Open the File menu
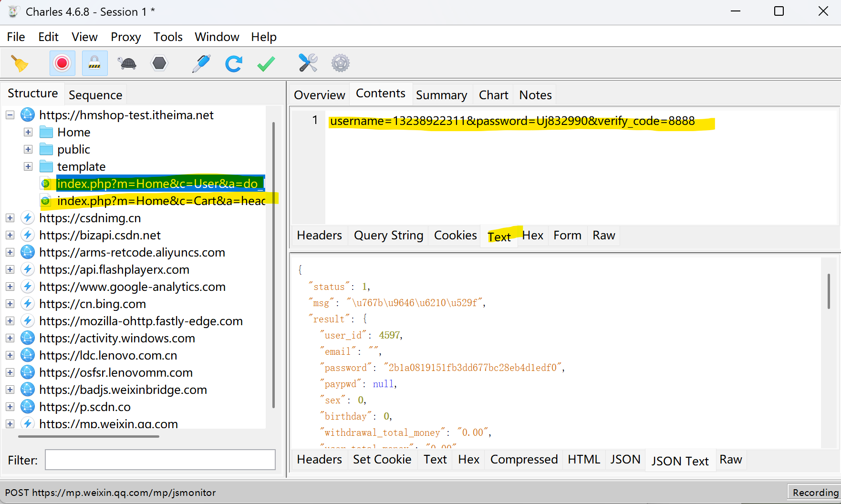Screen dimensions: 841x504 16,37
